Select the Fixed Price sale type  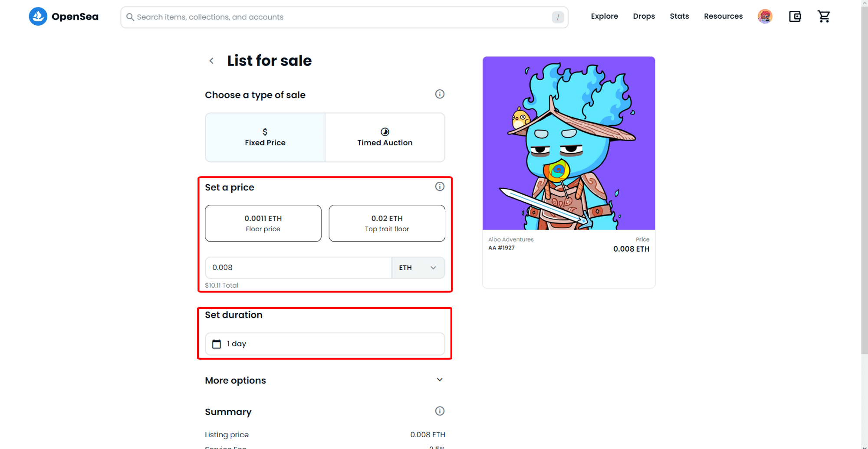[265, 138]
